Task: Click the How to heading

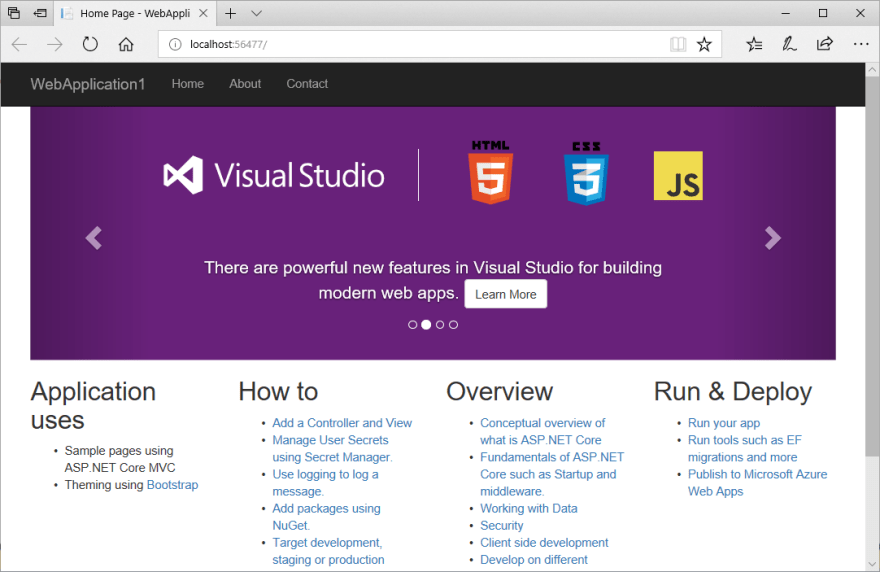Action: [x=278, y=392]
